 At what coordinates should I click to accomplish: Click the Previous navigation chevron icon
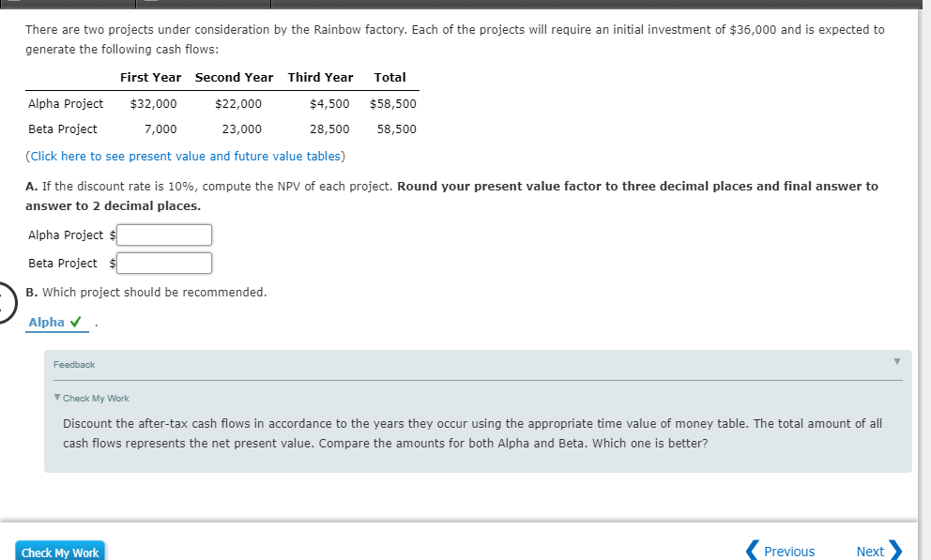coord(751,551)
